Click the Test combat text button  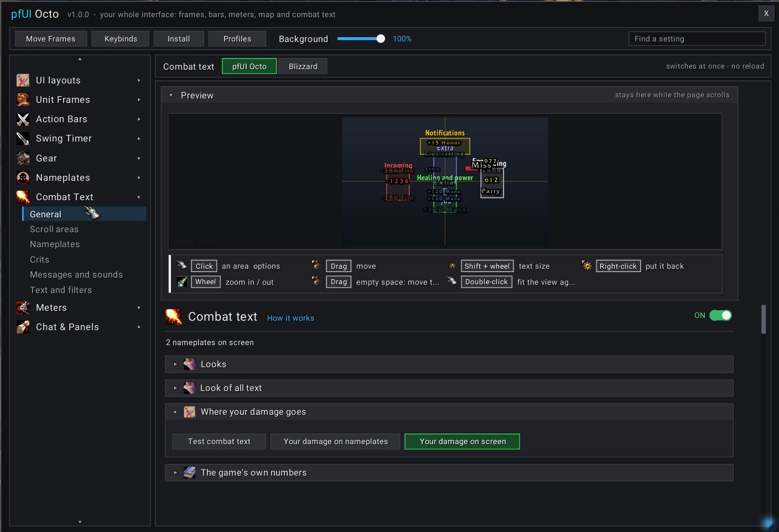(x=219, y=441)
